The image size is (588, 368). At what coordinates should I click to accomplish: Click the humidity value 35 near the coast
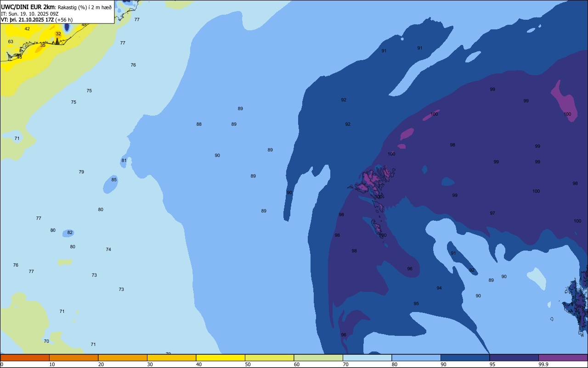(x=43, y=45)
